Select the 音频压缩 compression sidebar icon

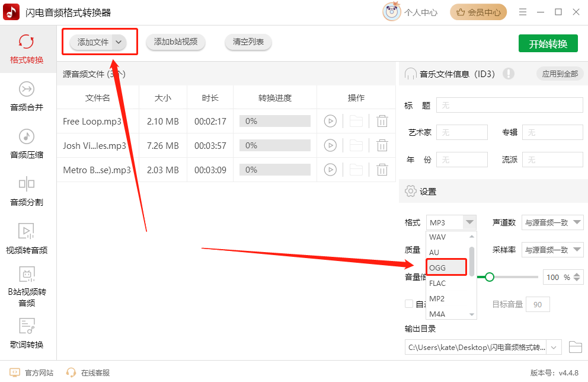(x=27, y=136)
